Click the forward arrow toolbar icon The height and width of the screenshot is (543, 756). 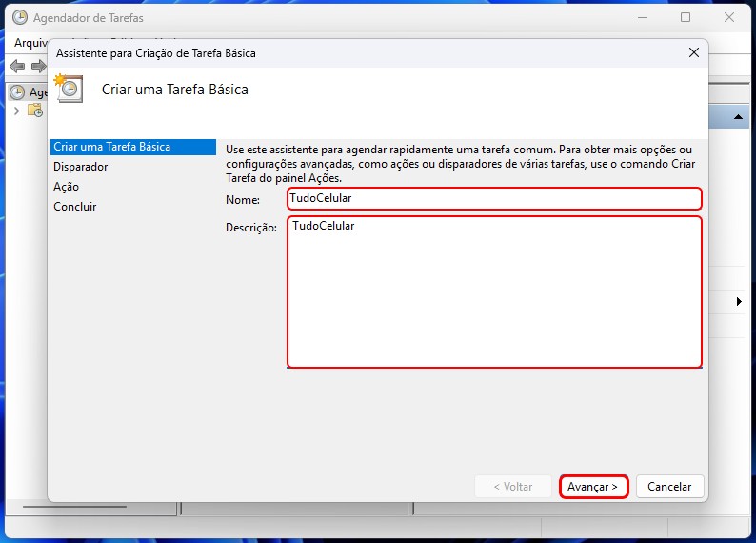(x=38, y=66)
